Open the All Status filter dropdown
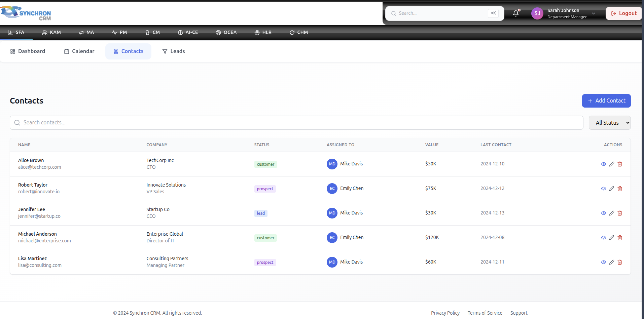This screenshot has width=644, height=319. click(609, 123)
